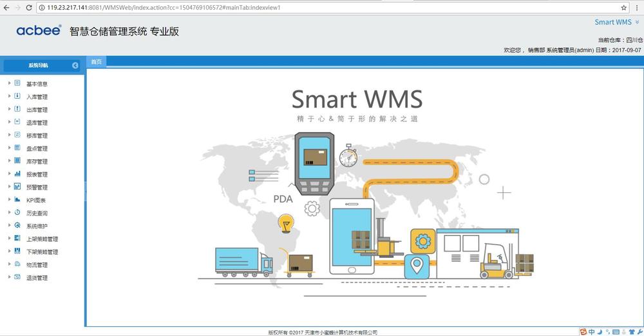Screen dimensions: 644x336
Task: Select 历史查询 in the navigation
Action: [37, 213]
